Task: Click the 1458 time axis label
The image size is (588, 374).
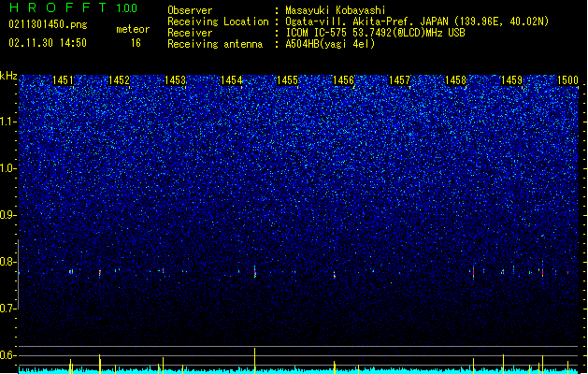Action: pyautogui.click(x=455, y=80)
